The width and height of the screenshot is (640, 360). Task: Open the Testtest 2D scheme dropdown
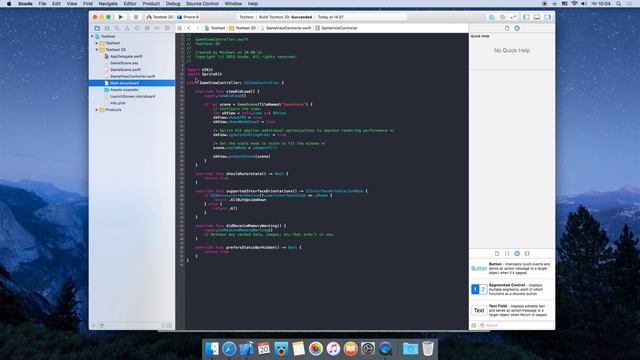click(160, 17)
